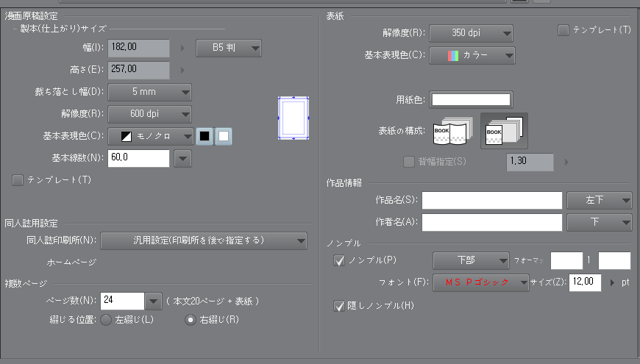Open the page number position 下部 dropdown
The height and width of the screenshot is (364, 640).
tap(471, 261)
